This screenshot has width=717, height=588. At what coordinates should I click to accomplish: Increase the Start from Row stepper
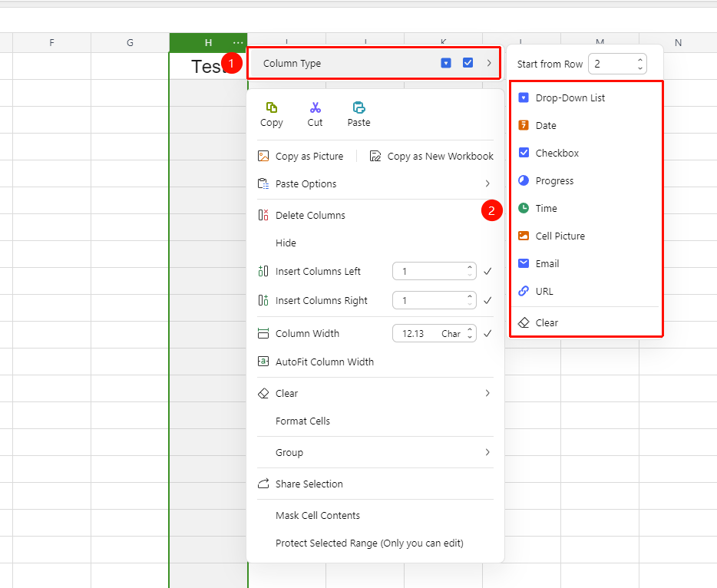640,59
